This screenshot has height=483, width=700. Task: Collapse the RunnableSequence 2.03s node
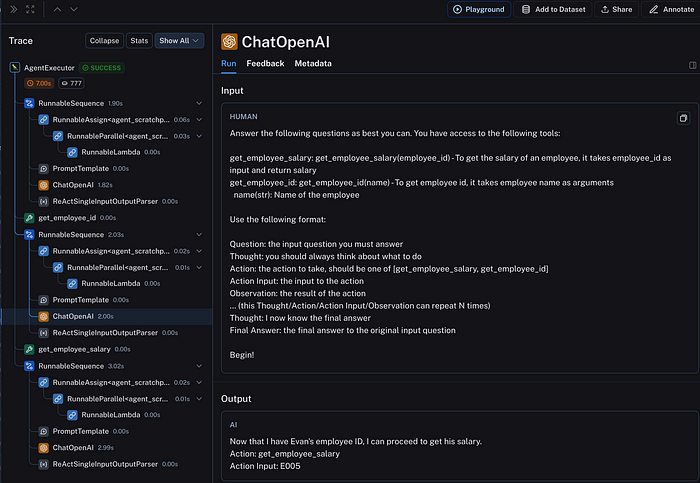coord(30,235)
